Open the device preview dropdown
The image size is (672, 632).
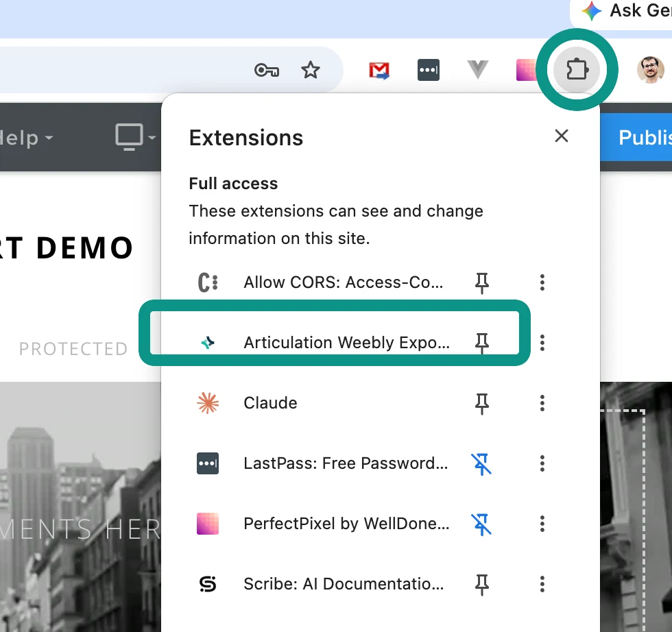pos(135,137)
